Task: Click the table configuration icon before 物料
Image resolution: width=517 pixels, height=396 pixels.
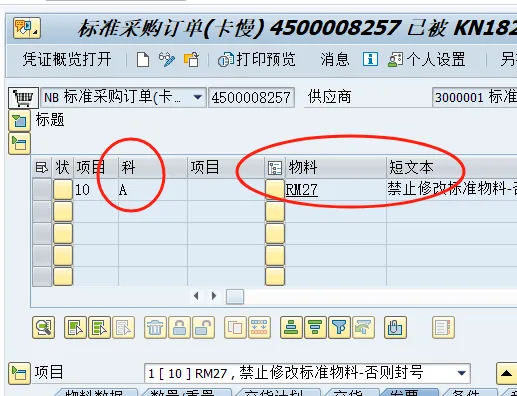Action: click(275, 168)
